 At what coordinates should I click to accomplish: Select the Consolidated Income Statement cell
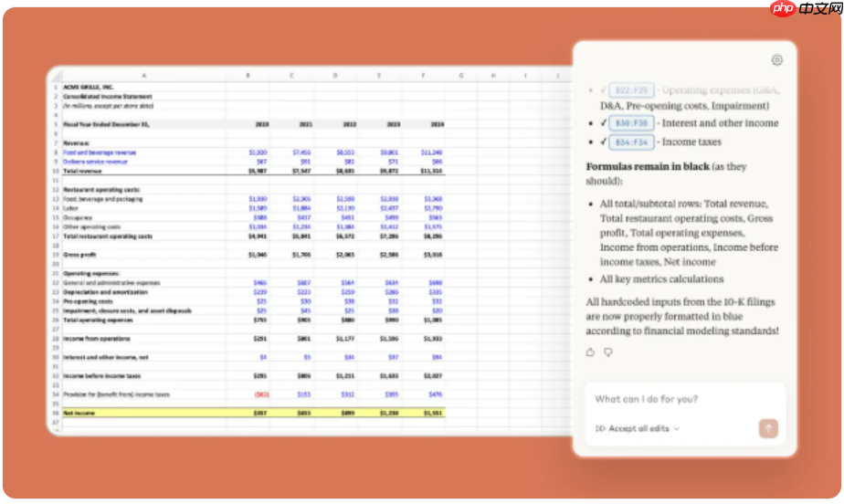(108, 97)
